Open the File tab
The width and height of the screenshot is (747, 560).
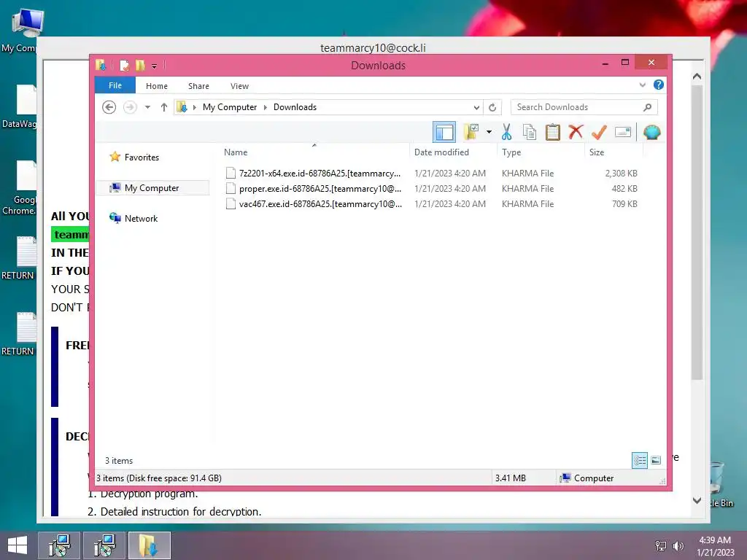115,85
